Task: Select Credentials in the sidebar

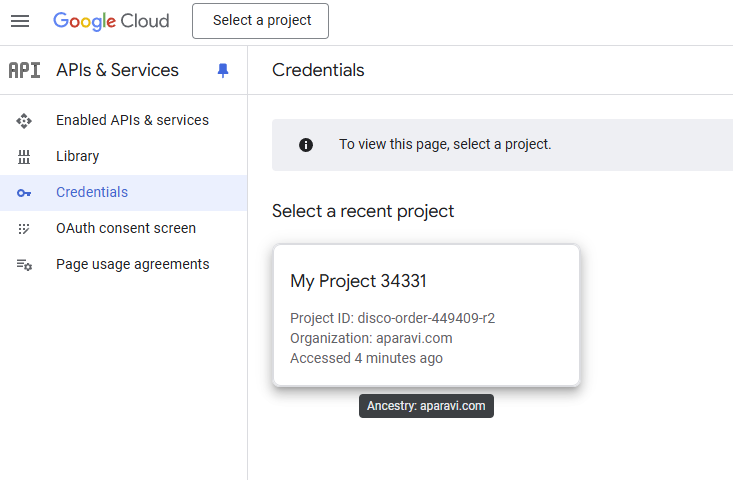Action: [92, 192]
